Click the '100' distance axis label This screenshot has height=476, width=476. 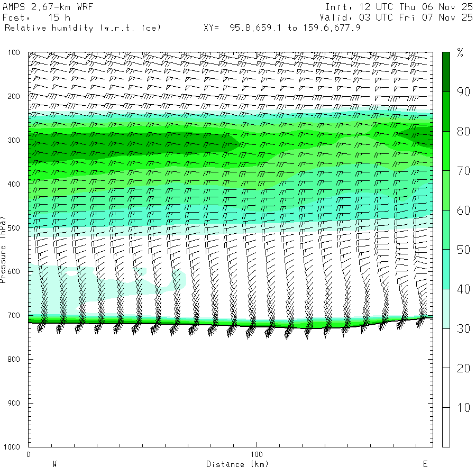257,455
